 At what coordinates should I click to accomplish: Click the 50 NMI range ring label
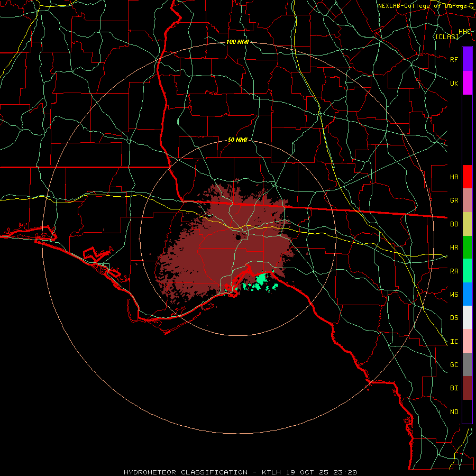(x=237, y=140)
